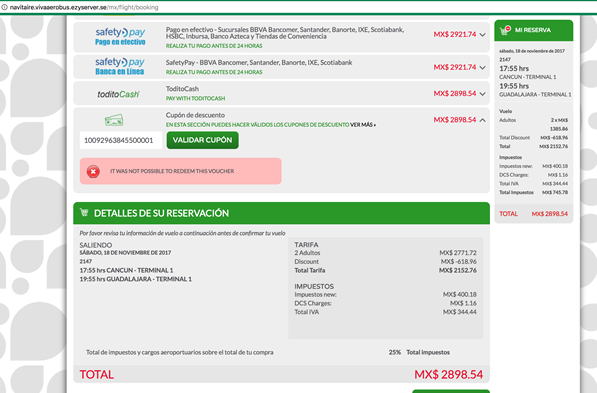The width and height of the screenshot is (597, 393).
Task: Click the cart icon beside Detalles de su Reservación
Action: pos(84,212)
